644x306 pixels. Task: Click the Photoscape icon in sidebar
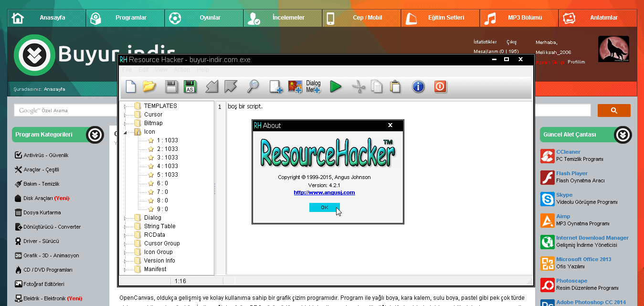[x=547, y=285]
